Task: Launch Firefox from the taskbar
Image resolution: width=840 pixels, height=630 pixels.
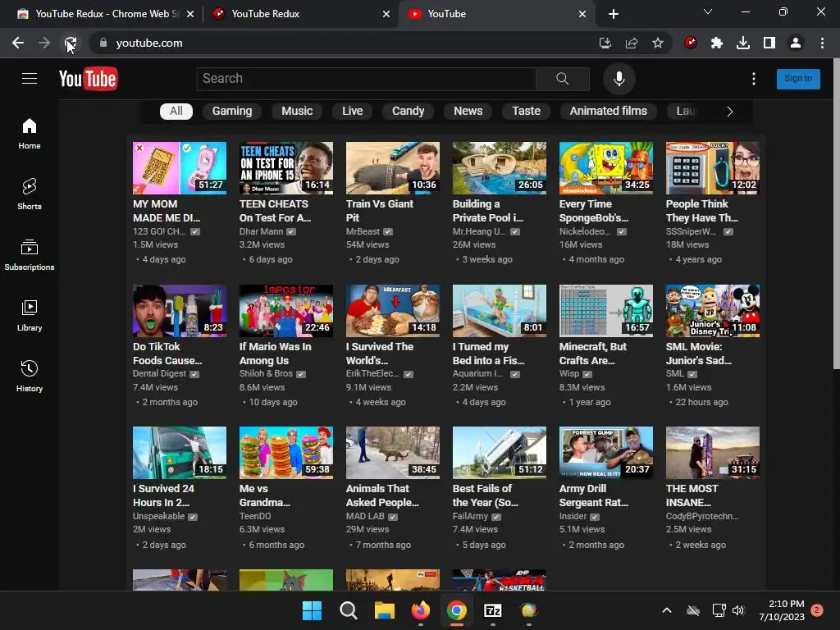Action: [421, 610]
